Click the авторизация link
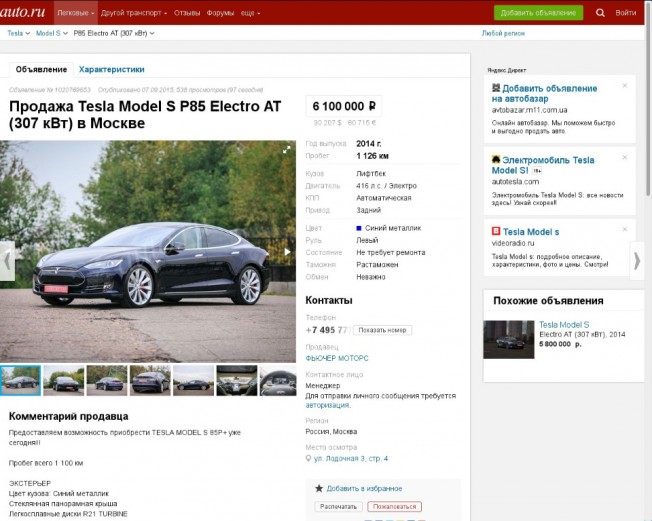Viewport: 652px width, 521px height. [x=327, y=405]
